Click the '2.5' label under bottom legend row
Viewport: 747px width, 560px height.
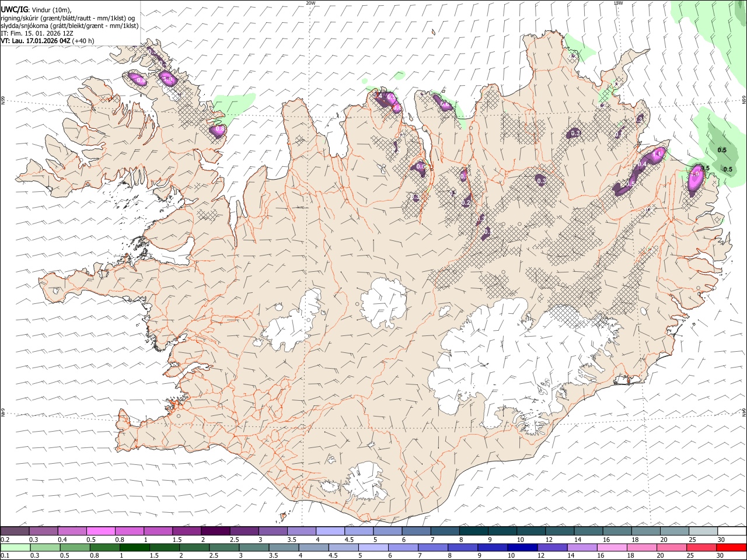214,555
